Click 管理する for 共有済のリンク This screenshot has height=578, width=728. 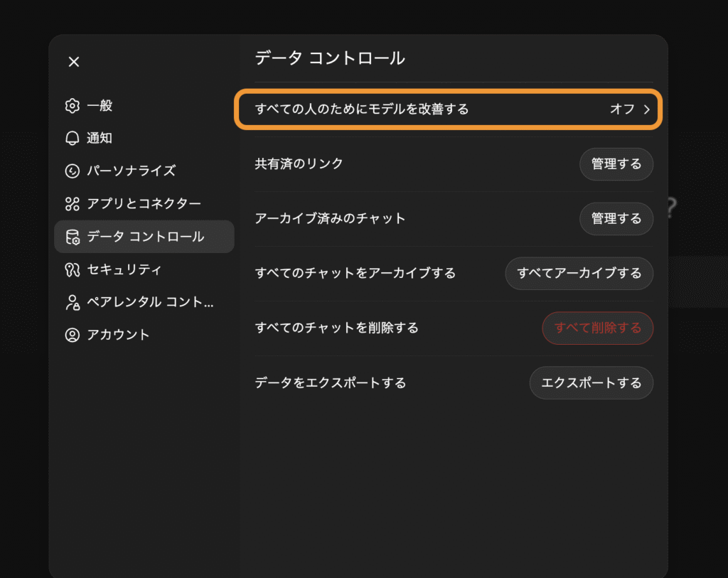coord(616,164)
